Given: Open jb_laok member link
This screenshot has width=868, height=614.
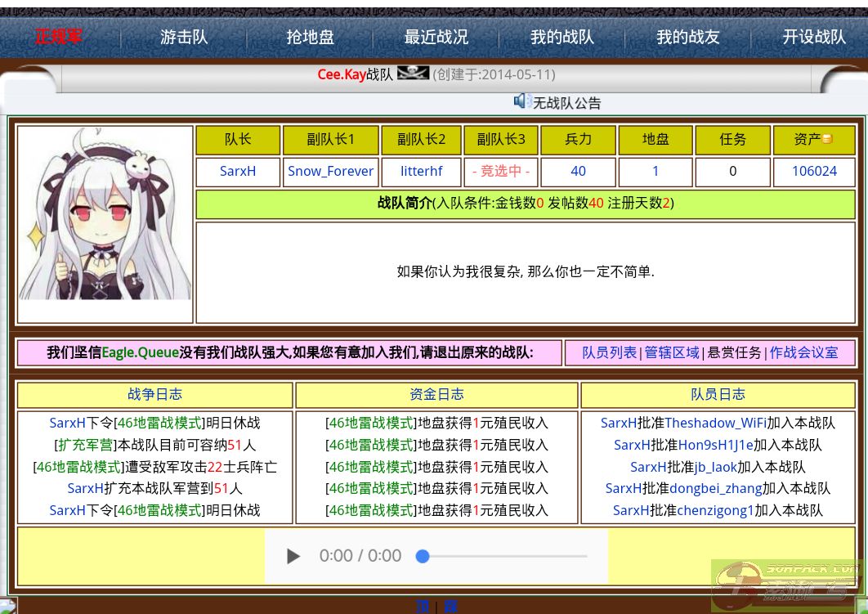Looking at the screenshot, I should (715, 468).
